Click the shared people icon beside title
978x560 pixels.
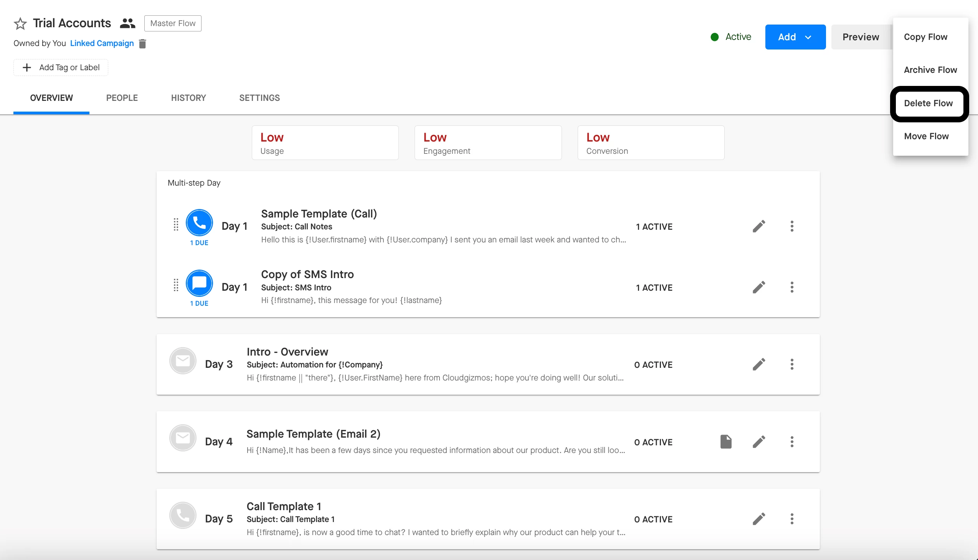click(x=127, y=23)
